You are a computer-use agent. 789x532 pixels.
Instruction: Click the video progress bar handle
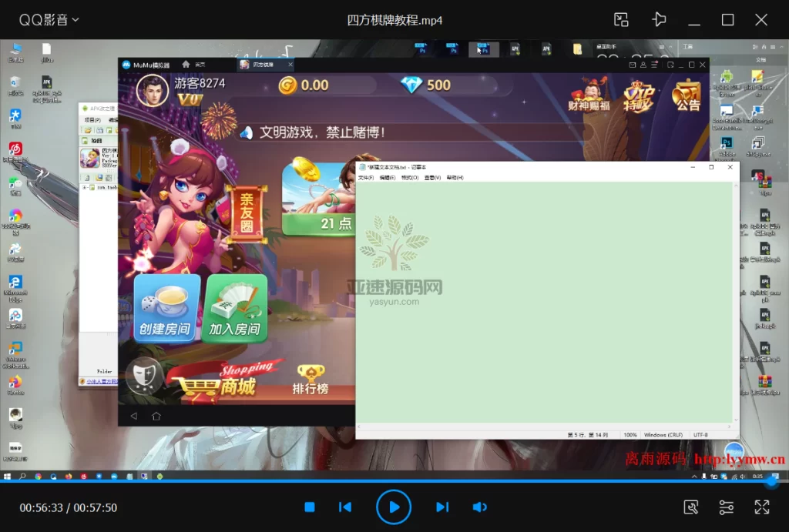point(771,481)
